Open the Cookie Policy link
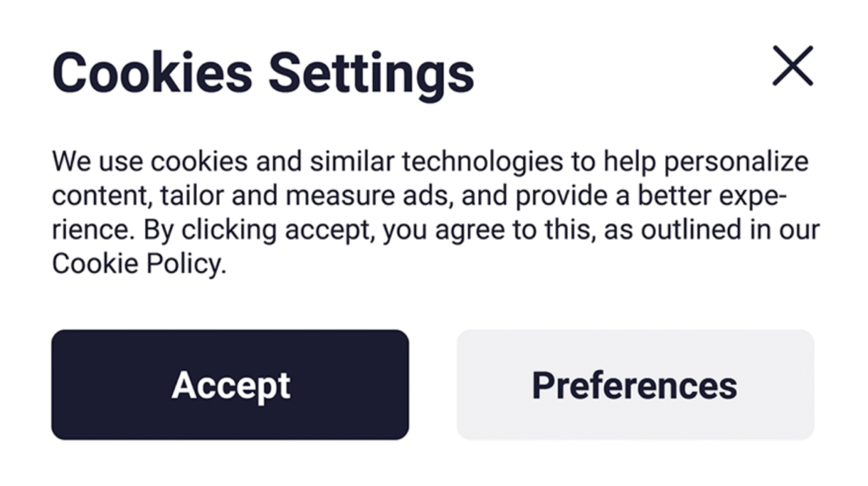The image size is (868, 486). pos(138,264)
